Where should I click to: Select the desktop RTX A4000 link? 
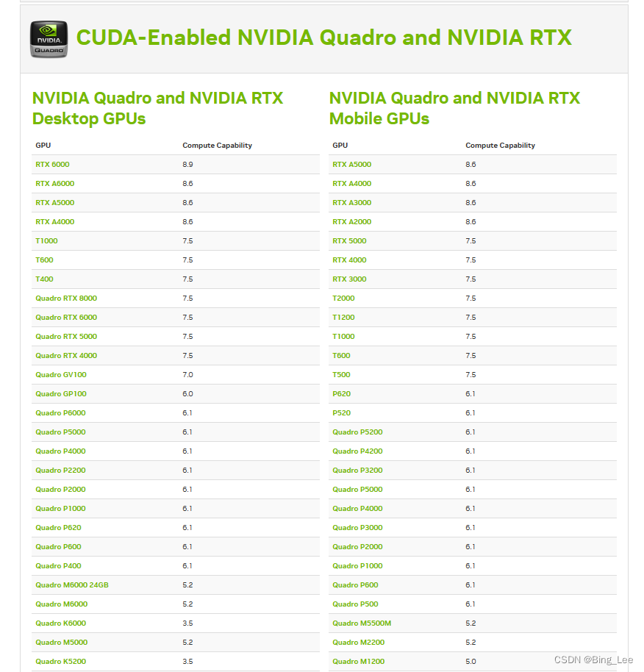coord(54,222)
